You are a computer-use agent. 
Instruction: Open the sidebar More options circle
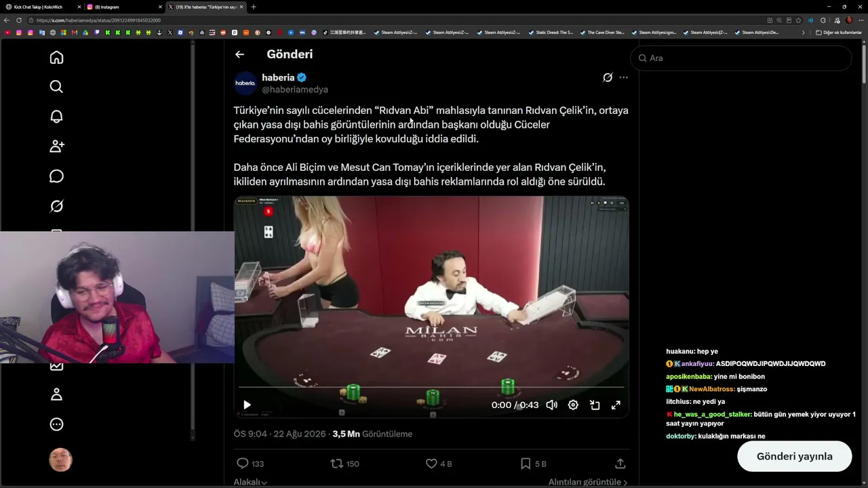(57, 424)
